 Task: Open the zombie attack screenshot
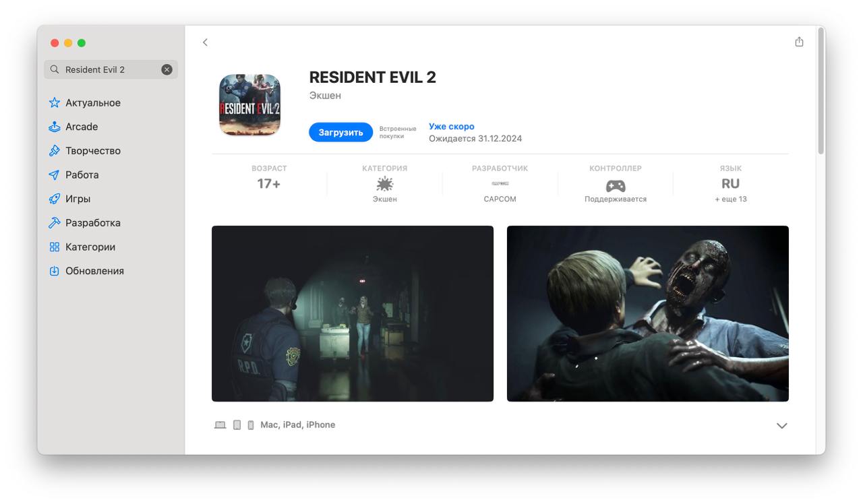pyautogui.click(x=648, y=313)
